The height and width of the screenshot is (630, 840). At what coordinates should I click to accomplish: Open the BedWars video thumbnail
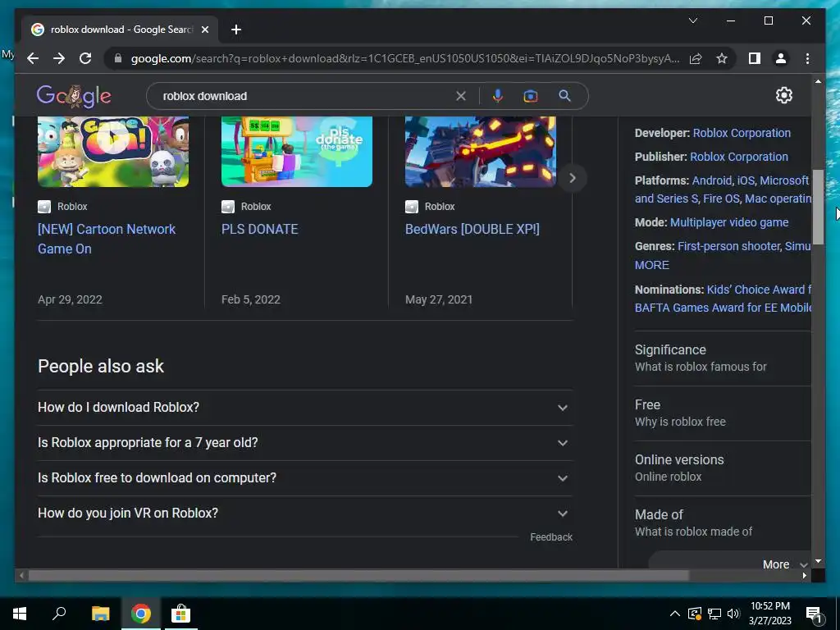(481, 152)
